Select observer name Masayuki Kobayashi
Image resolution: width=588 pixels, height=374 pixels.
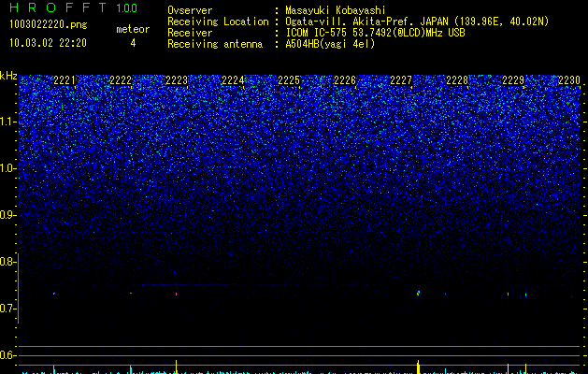pyautogui.click(x=336, y=10)
